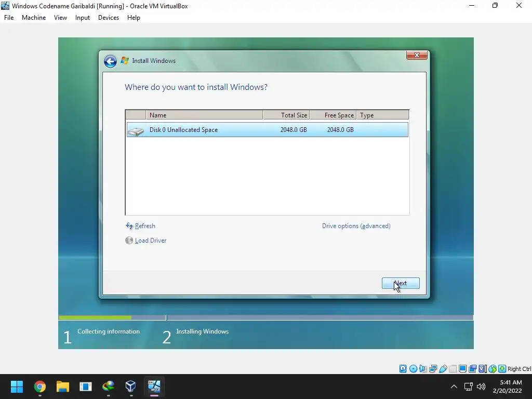Click the shared folders status icon
Image resolution: width=532 pixels, height=399 pixels.
pyautogui.click(x=453, y=369)
